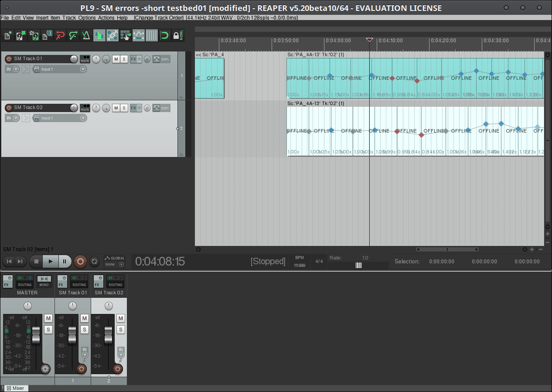
Task: Open FX chain for SM Track 02 panel
Action: click(x=133, y=108)
